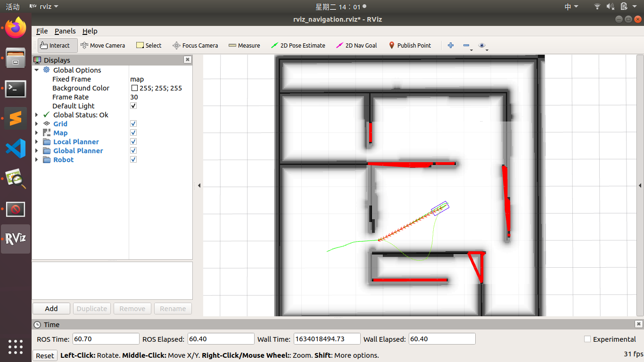Enable the Experimental checkbox
644x362 pixels.
coord(587,339)
